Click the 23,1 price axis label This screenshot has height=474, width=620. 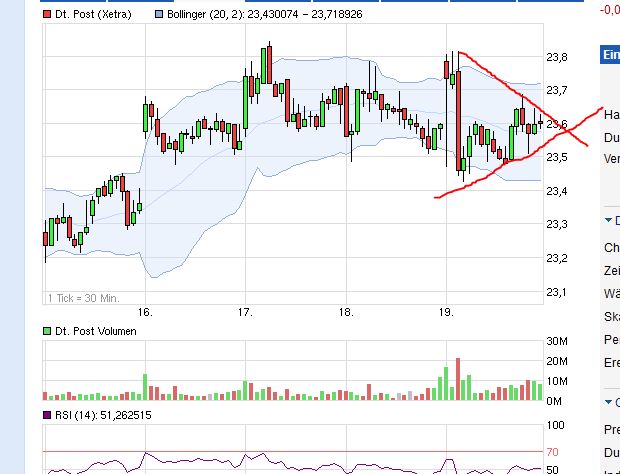coord(557,292)
